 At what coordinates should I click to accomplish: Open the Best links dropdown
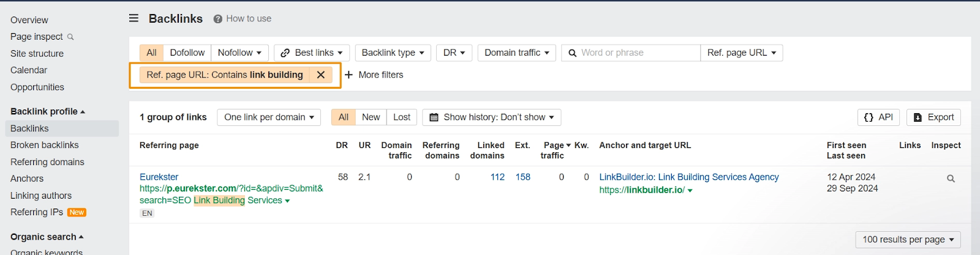click(312, 53)
